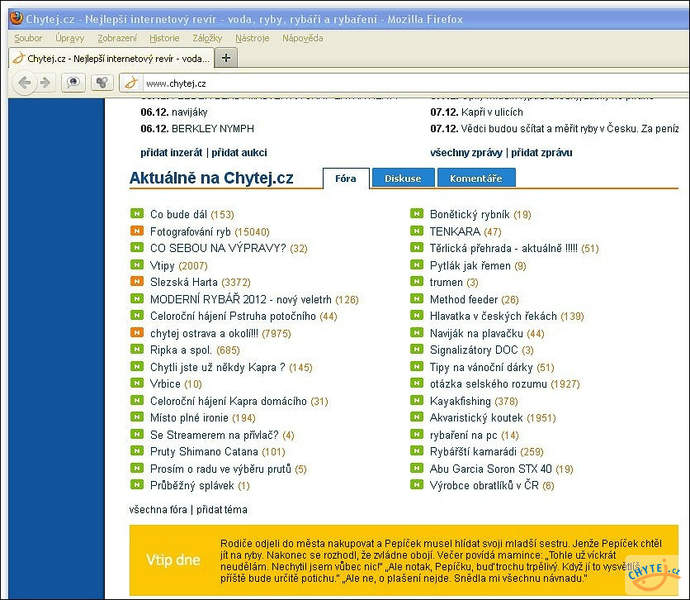This screenshot has width=690, height=600.
Task: Click green icon beside Vrbice
Action: (137, 383)
